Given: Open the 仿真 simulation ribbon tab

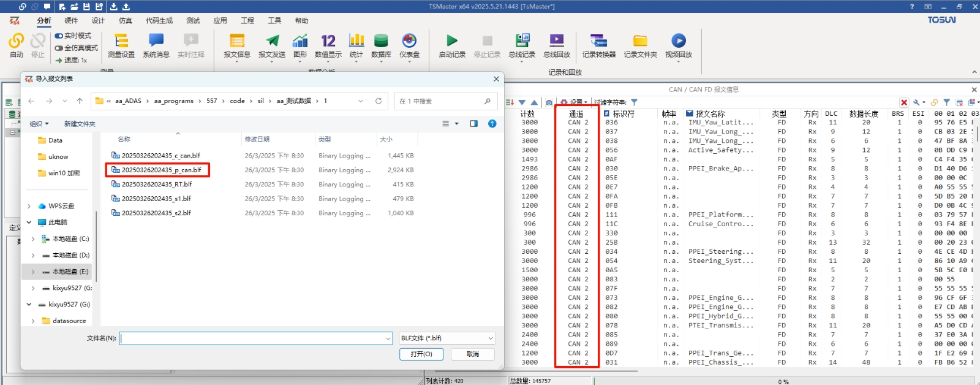Looking at the screenshot, I should (x=125, y=21).
